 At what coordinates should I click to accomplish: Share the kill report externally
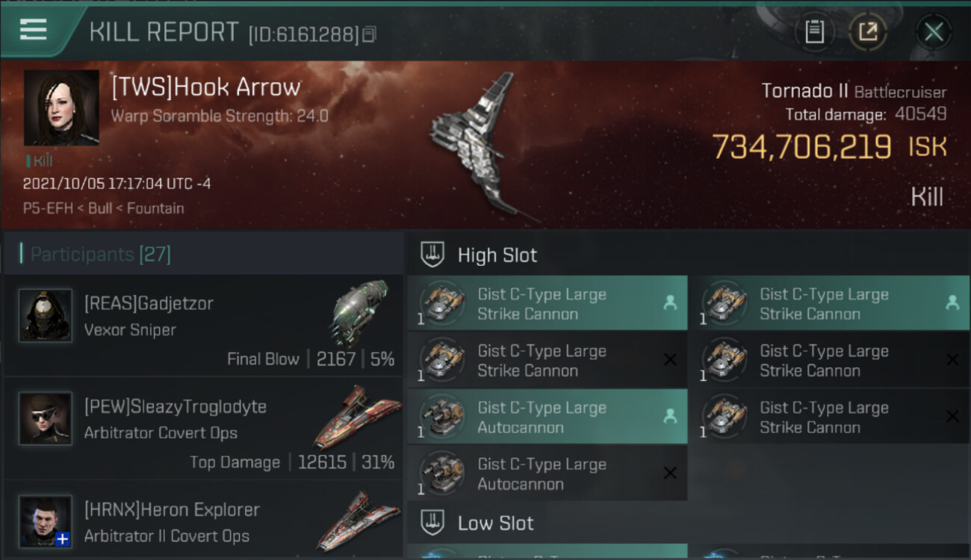867,32
